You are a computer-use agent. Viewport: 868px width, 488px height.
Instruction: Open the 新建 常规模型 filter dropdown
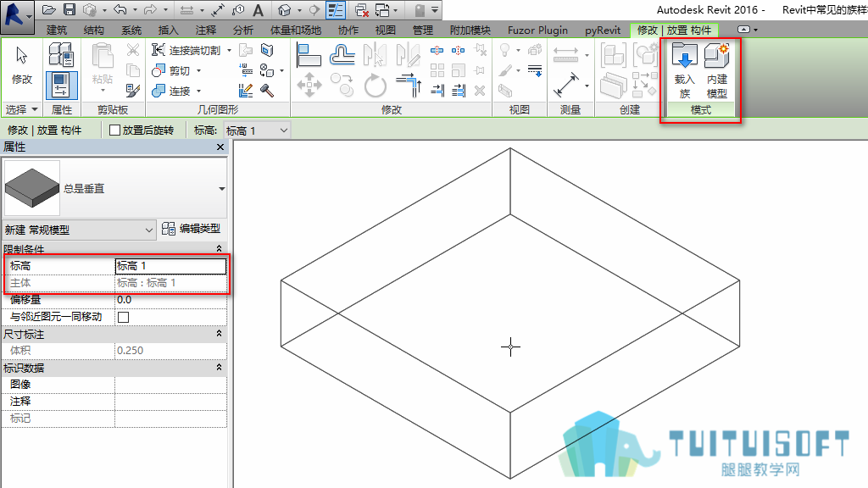[x=79, y=230]
